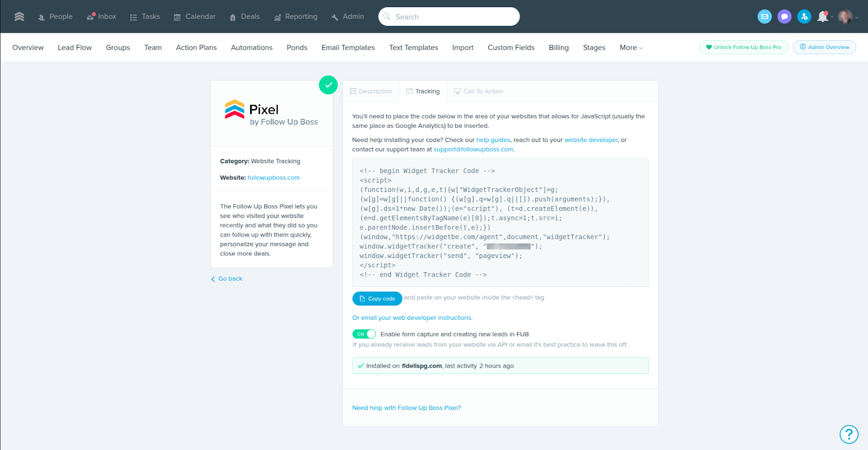This screenshot has width=868, height=450.
Task: Expand the More dropdown menu
Action: tap(631, 48)
